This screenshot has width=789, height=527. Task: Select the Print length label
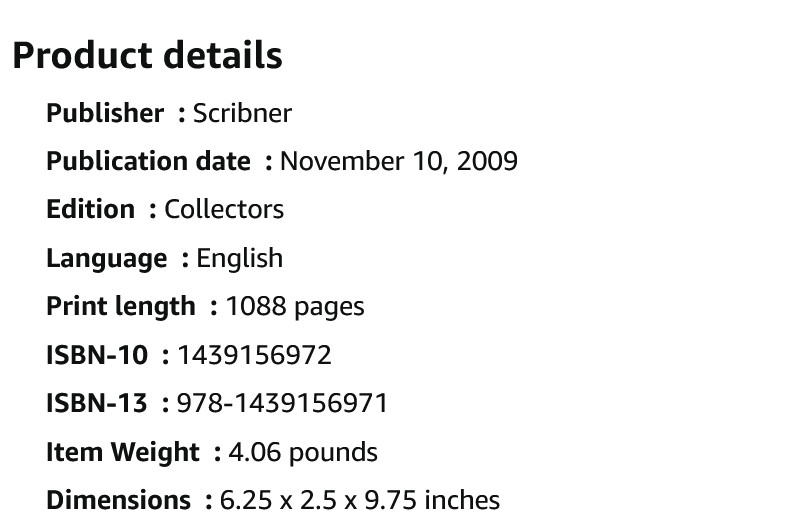point(121,307)
